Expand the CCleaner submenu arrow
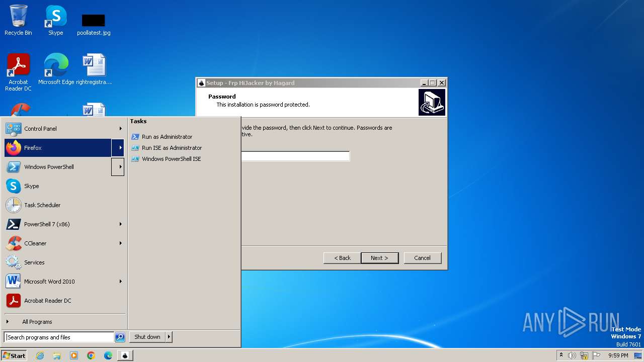 [x=120, y=243]
